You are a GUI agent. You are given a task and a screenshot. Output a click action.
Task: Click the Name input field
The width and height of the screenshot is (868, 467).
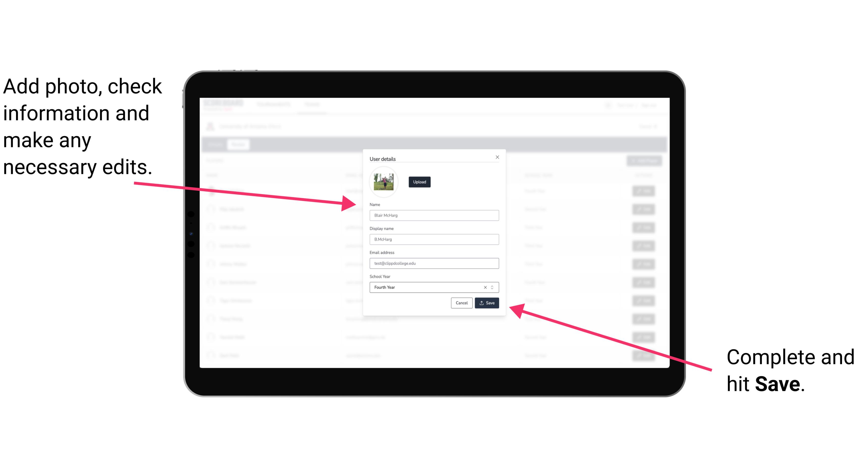[x=434, y=216]
